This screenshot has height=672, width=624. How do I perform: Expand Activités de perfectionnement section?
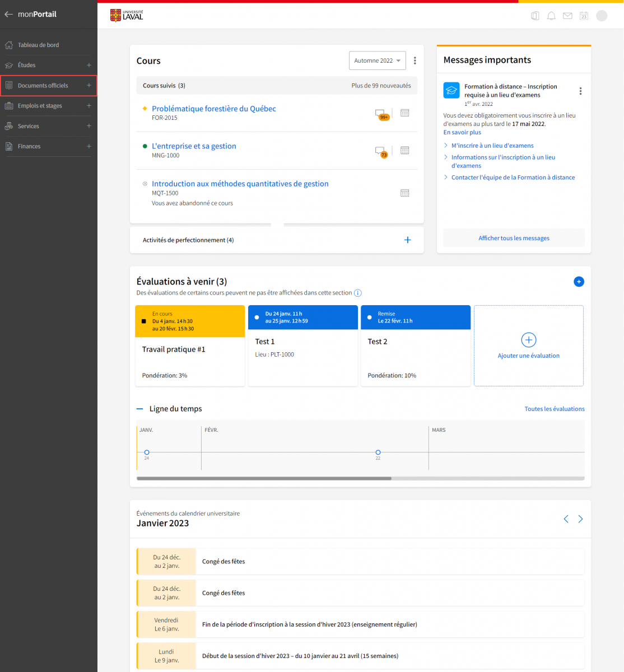[x=407, y=240]
